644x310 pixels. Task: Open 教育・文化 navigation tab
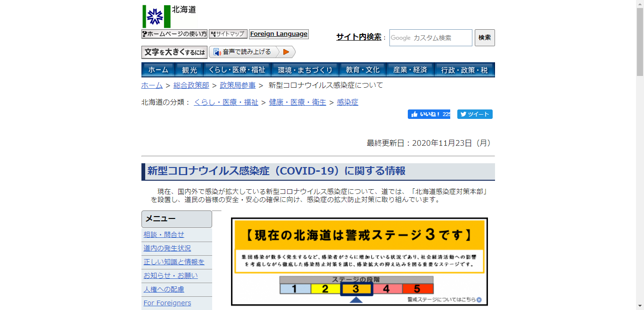362,70
